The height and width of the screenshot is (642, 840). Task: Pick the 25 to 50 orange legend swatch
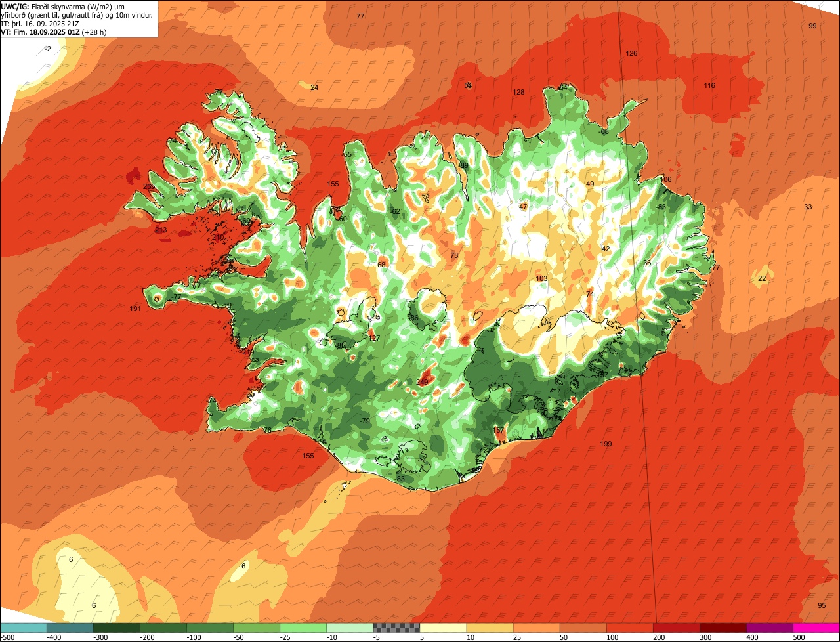click(x=536, y=628)
